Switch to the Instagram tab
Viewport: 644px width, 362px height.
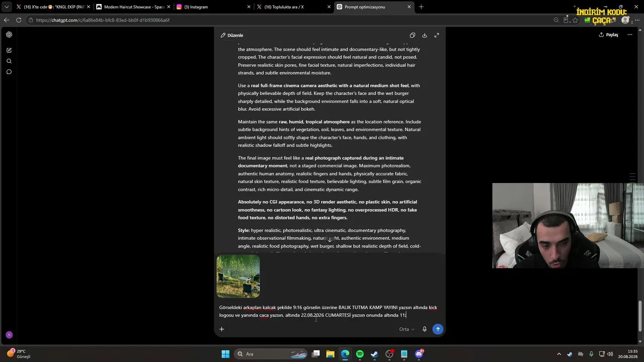[213, 7]
